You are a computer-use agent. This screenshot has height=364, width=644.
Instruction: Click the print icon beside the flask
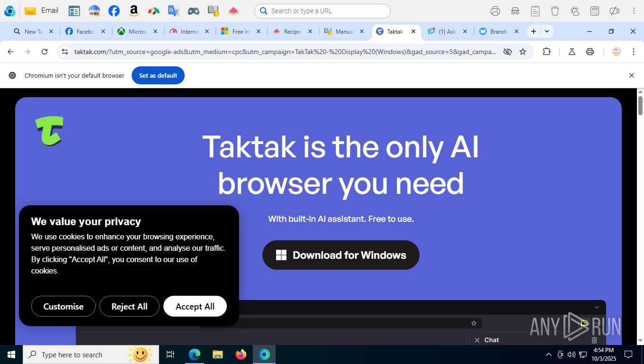coord(590,52)
